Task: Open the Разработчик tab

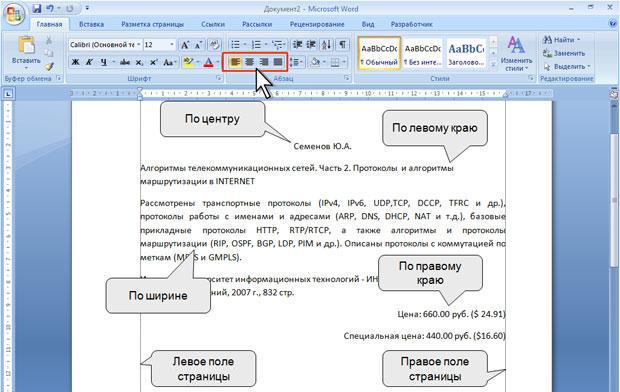Action: pyautogui.click(x=412, y=24)
